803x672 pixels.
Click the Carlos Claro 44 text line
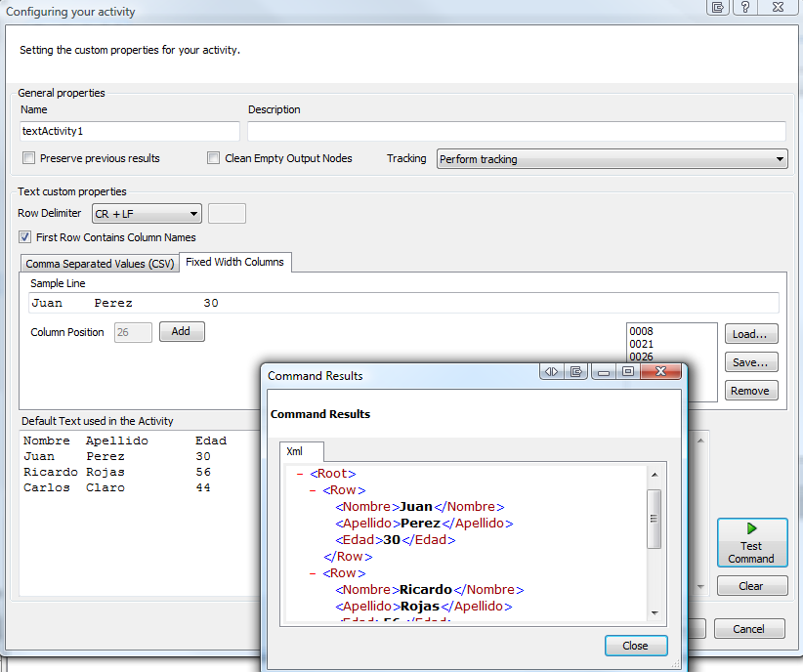117,487
